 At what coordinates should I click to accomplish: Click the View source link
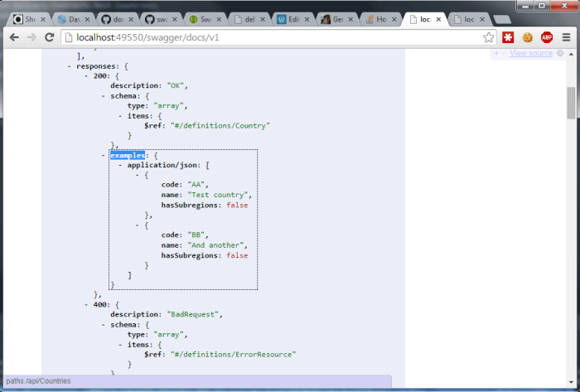pos(531,53)
